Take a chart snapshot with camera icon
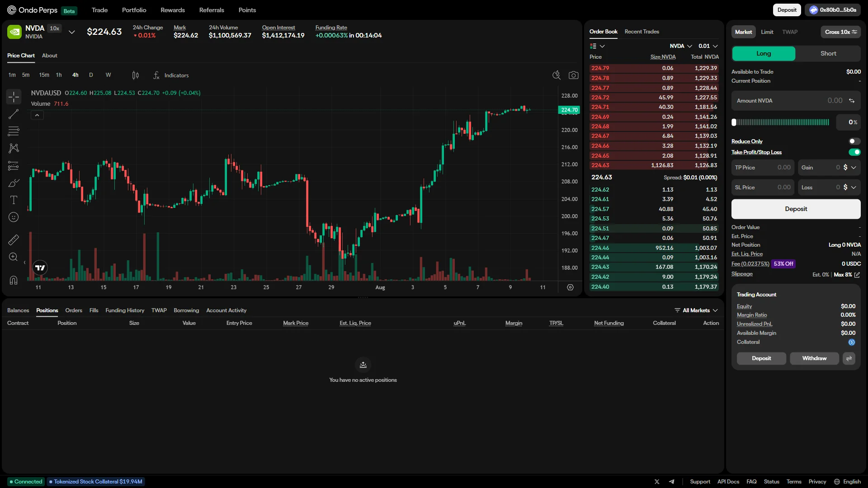 (574, 75)
